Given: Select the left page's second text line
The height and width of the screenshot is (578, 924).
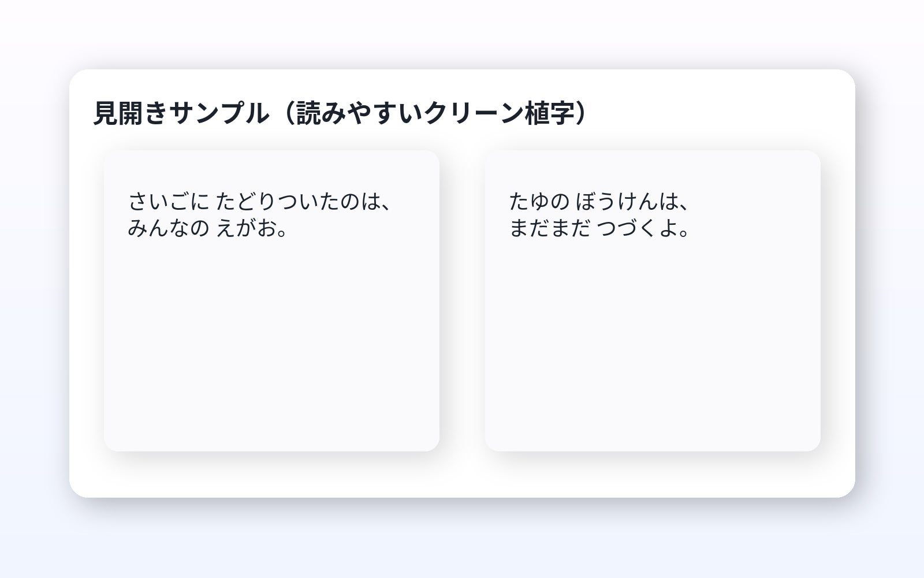Looking at the screenshot, I should pos(208,228).
